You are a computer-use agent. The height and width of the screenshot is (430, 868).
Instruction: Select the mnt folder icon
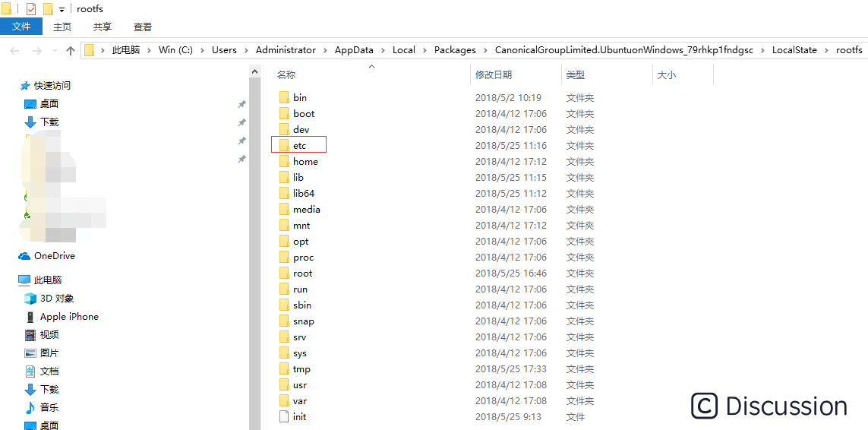[x=284, y=226]
